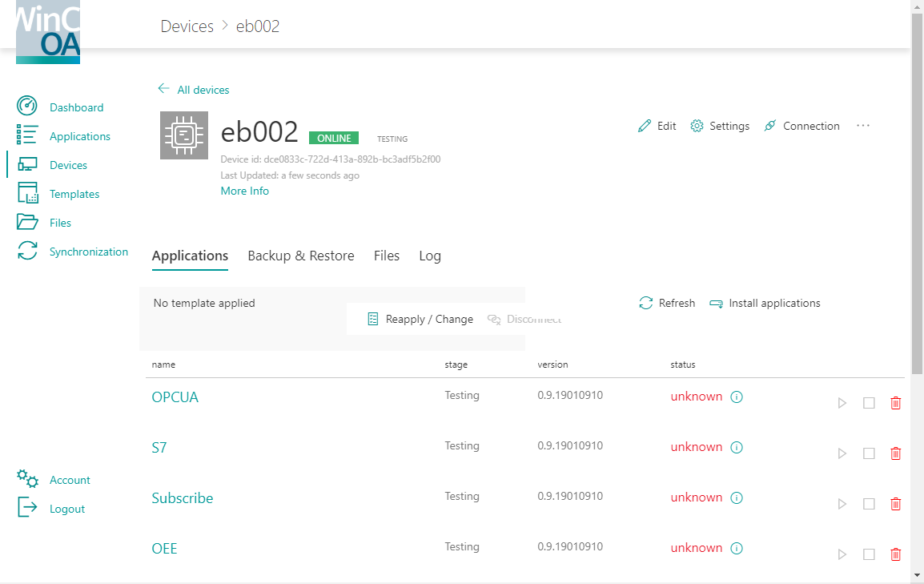Open the three-dots more options menu
Screen dimensions: 924x584
[862, 126]
